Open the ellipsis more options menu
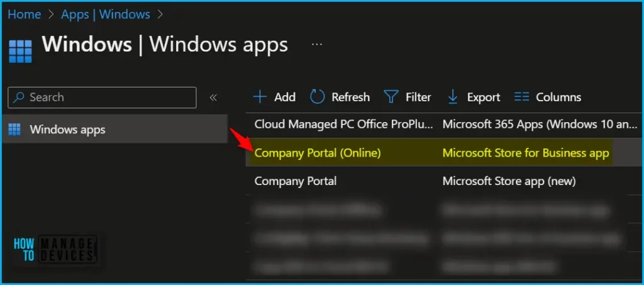This screenshot has width=644, height=285. (317, 44)
